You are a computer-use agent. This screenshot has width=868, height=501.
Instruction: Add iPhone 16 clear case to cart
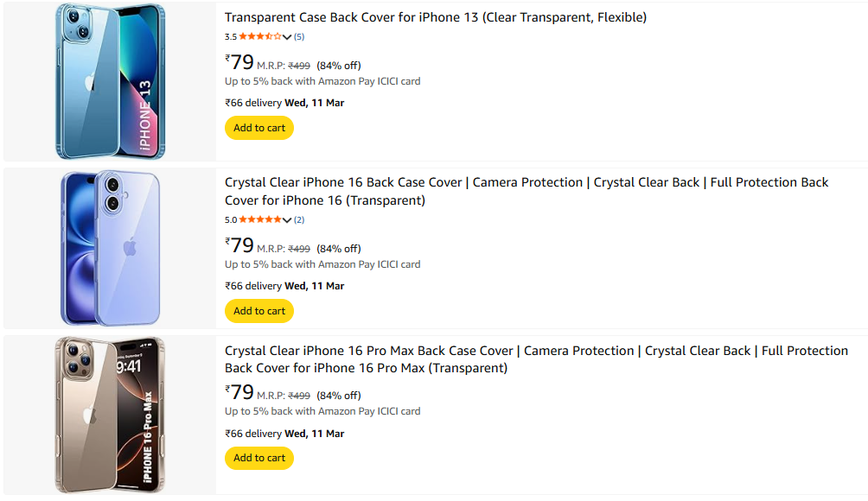click(x=259, y=311)
